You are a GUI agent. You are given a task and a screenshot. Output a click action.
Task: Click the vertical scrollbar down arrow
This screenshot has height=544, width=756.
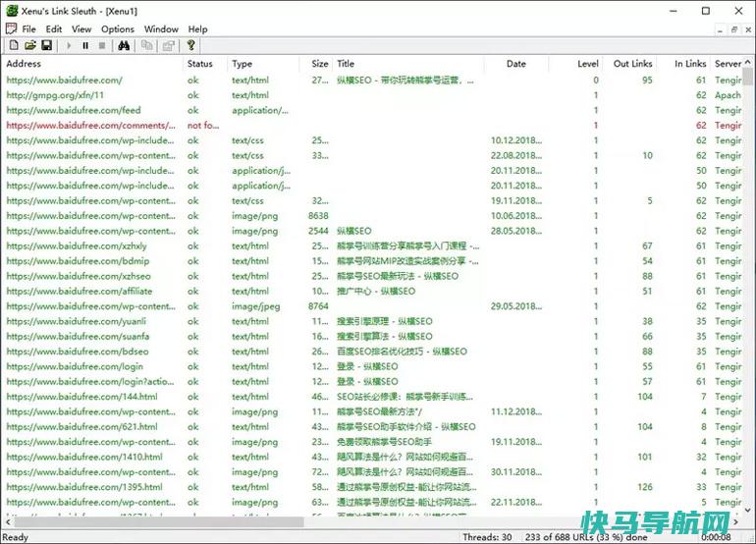[x=748, y=510]
